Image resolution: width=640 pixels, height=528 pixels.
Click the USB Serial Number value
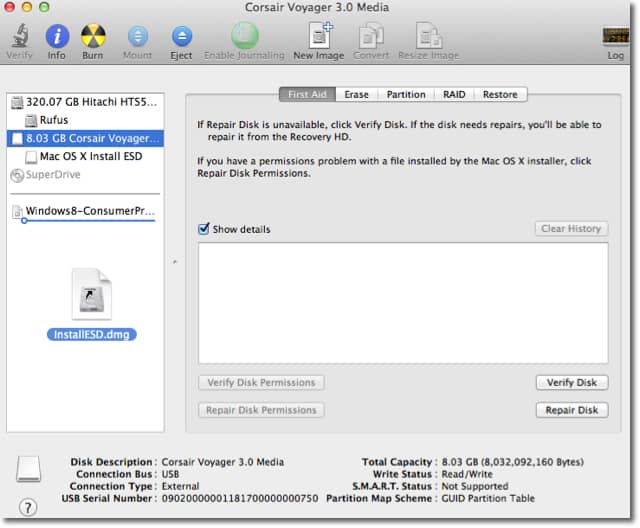240,499
